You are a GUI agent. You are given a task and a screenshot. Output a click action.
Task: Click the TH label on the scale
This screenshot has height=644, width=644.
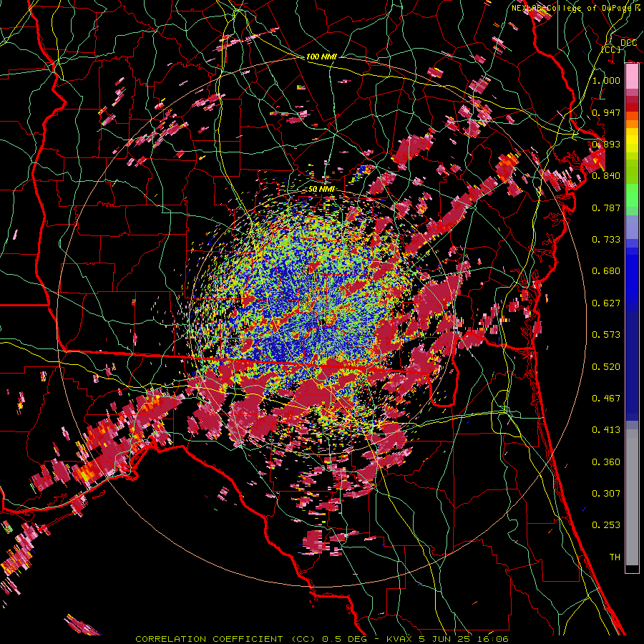click(615, 557)
